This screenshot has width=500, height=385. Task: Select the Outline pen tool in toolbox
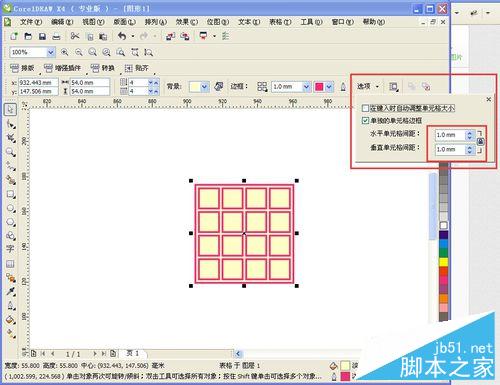pyautogui.click(x=10, y=306)
